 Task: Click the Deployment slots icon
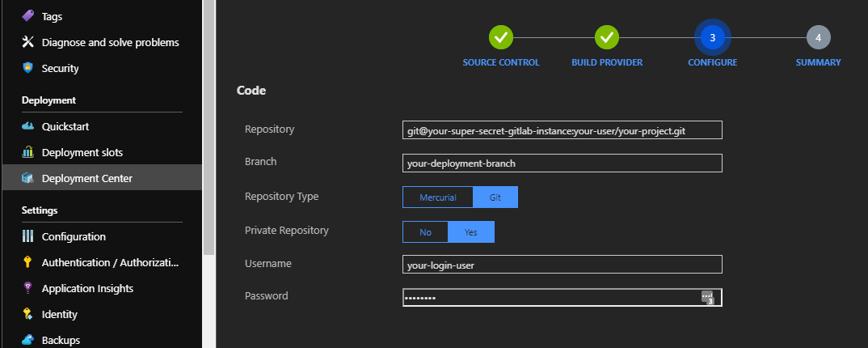point(27,152)
